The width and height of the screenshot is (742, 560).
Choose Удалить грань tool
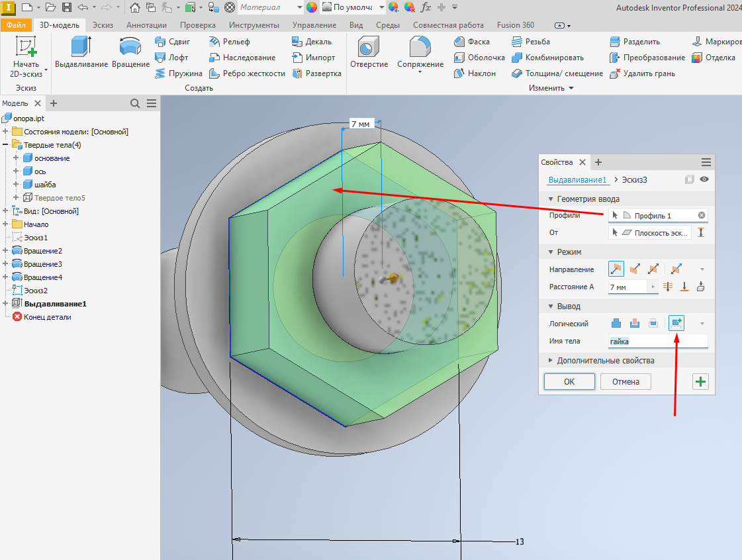(642, 74)
